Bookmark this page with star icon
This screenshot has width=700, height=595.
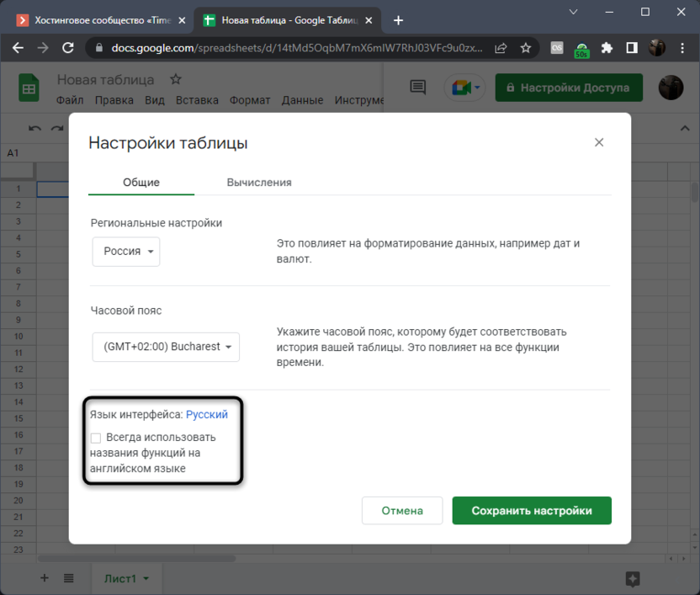tap(526, 48)
